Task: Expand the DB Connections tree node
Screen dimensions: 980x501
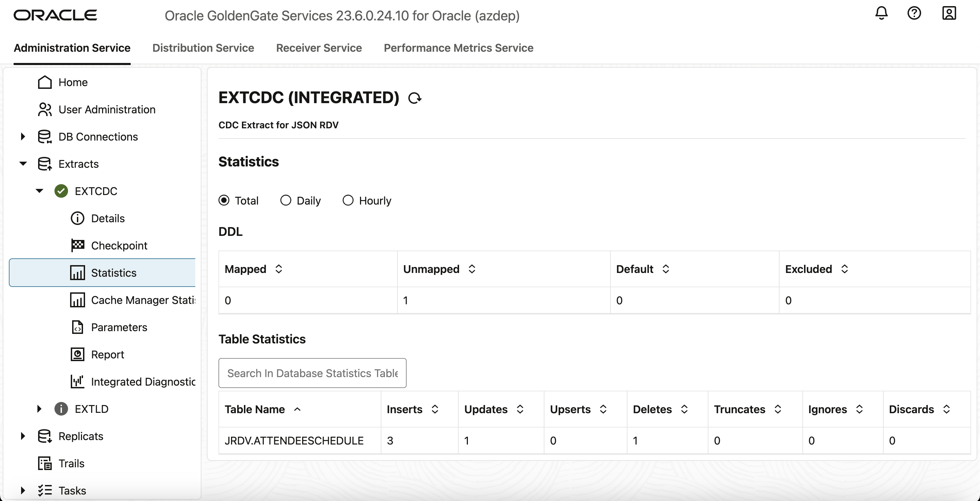Action: tap(23, 136)
